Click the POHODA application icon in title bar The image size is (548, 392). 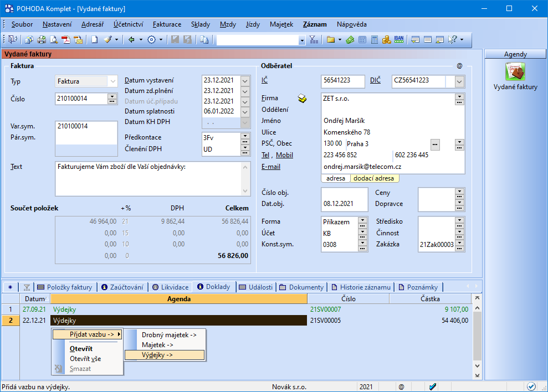click(x=9, y=8)
